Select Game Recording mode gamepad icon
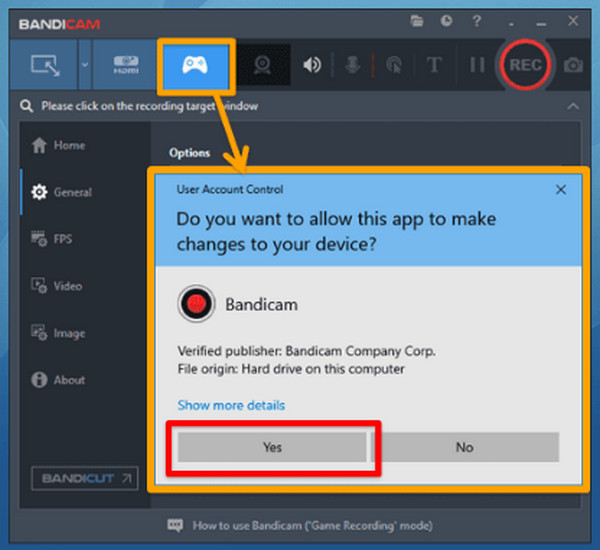This screenshot has height=550, width=600. tap(195, 65)
